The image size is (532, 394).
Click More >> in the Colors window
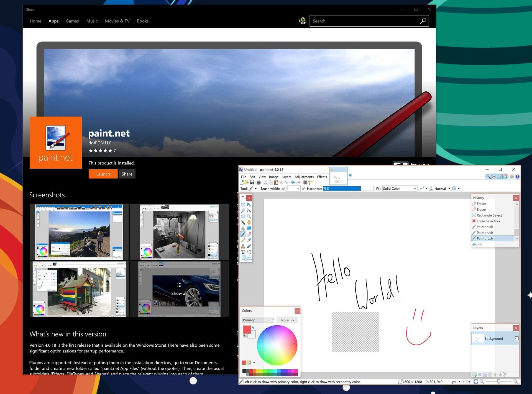287,320
